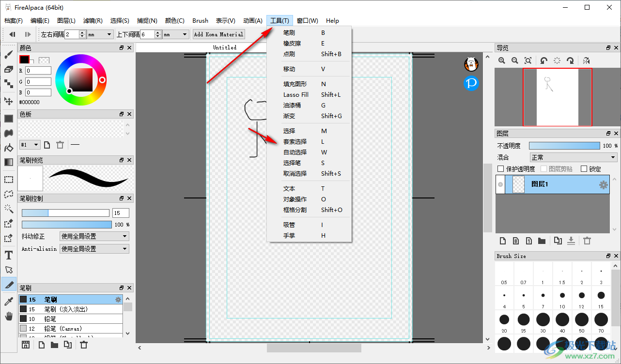Screen dimensions: 621x364
Task: Click the orange alpaca mascot icon on canvas
Action: tap(471, 64)
